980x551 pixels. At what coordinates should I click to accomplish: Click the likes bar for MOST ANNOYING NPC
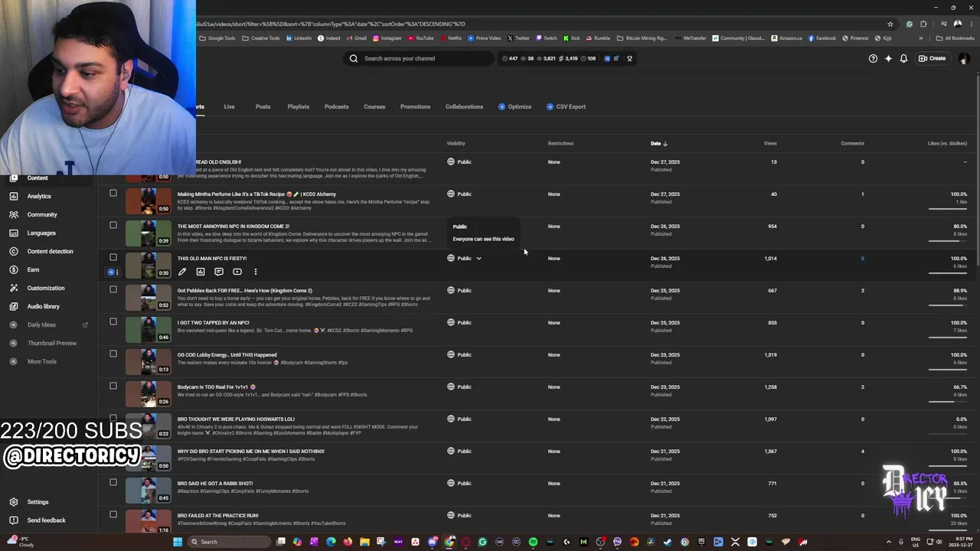[x=947, y=240]
